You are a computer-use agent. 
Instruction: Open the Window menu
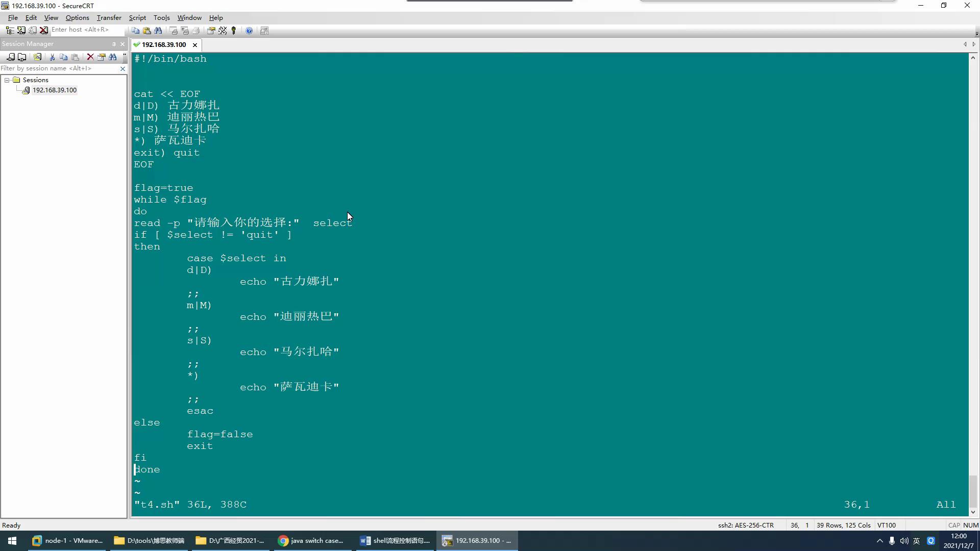coord(189,17)
